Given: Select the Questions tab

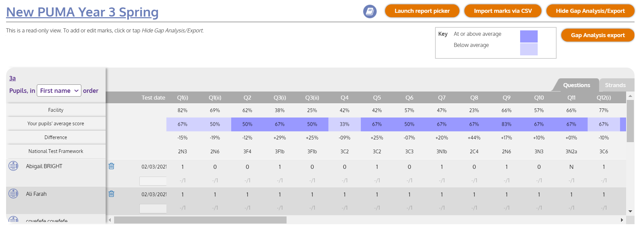Looking at the screenshot, I should [x=576, y=85].
